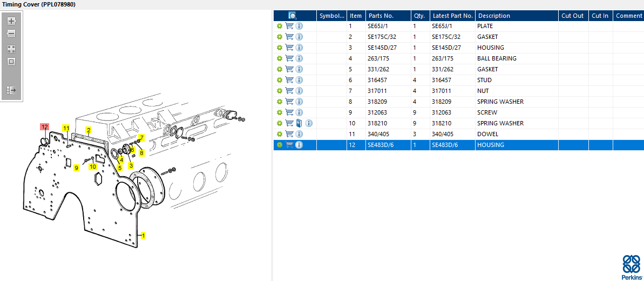Zoom in on the timing cover diagram

point(11,21)
